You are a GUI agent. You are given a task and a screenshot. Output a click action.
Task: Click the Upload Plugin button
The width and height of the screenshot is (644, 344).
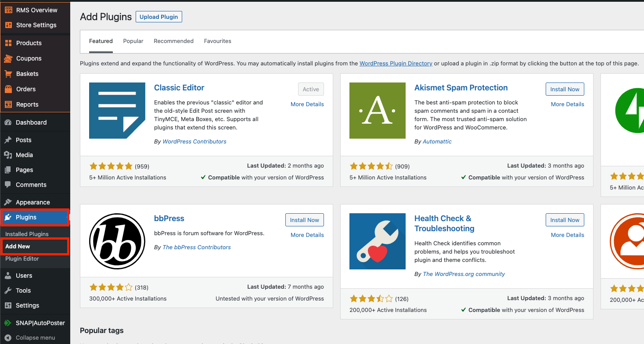coord(159,17)
